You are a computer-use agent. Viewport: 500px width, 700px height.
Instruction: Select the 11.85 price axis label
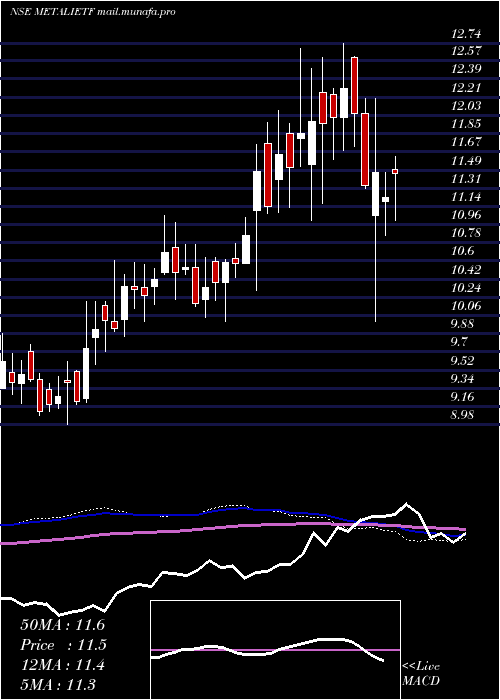[x=466, y=124]
